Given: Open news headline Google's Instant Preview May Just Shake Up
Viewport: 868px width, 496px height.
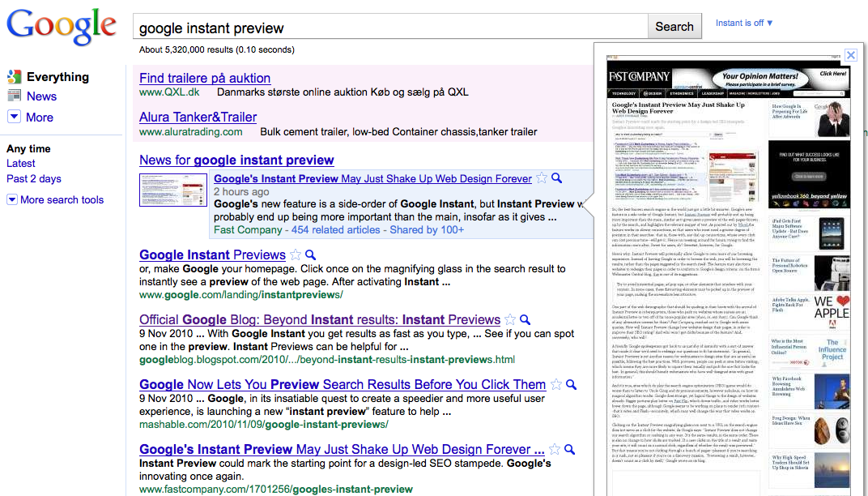Looking at the screenshot, I should click(x=372, y=178).
